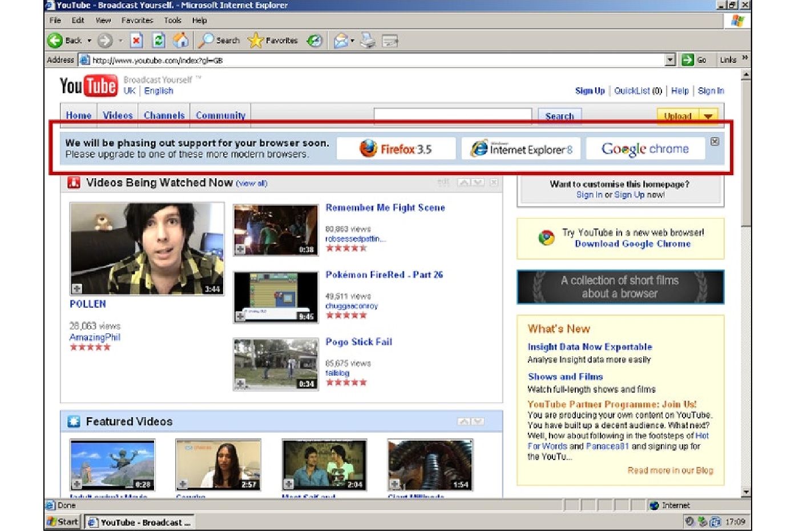Switch to the Videos tab
799x532 pixels.
(x=118, y=115)
